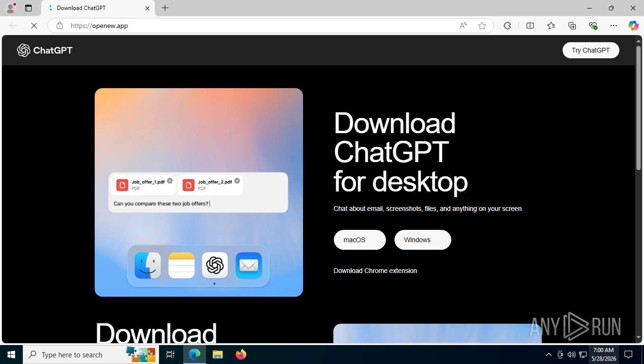Remove Job_offer_2.pdf attachment

[237, 181]
